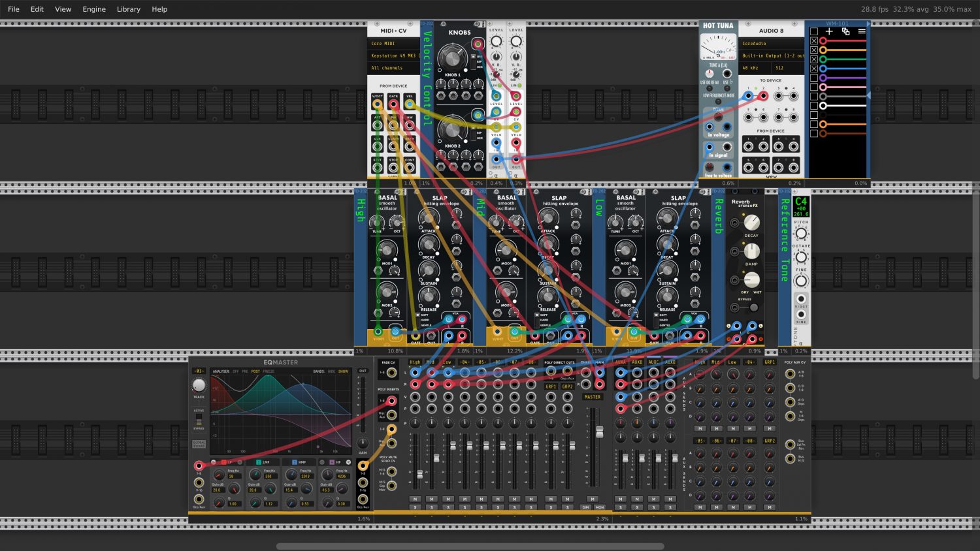Screen dimensions: 980x551
Task: Click the KNOB 2 large dial
Action: point(451,129)
